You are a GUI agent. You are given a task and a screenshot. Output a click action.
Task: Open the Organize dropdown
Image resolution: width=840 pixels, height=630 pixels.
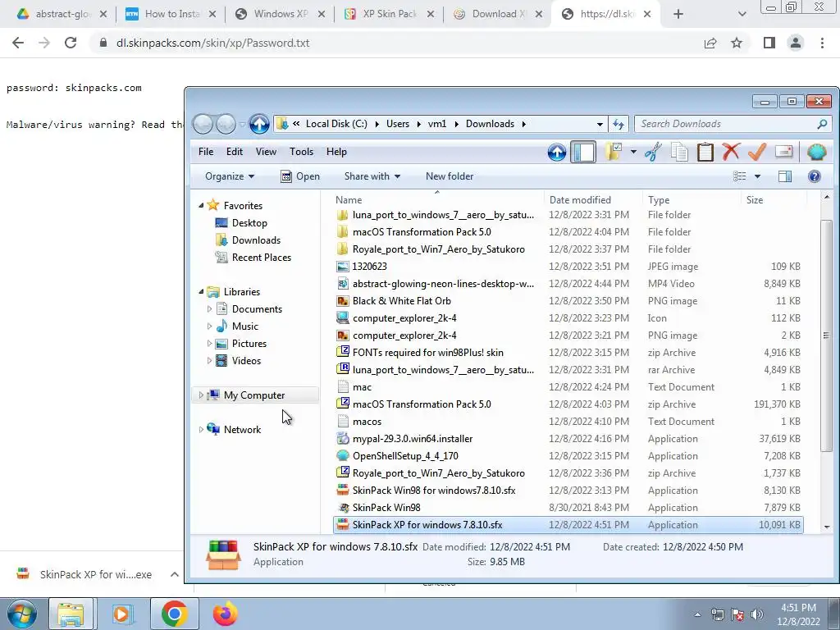[x=230, y=176]
